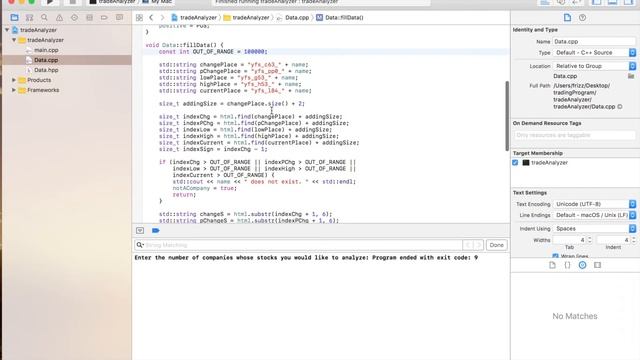Click the Name field containing Data.cpp

(594, 42)
